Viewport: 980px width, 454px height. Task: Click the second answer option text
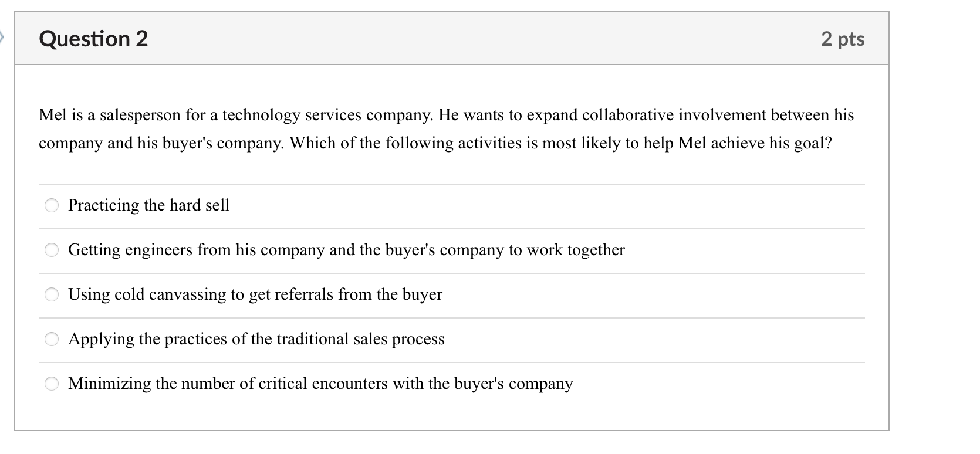[346, 250]
